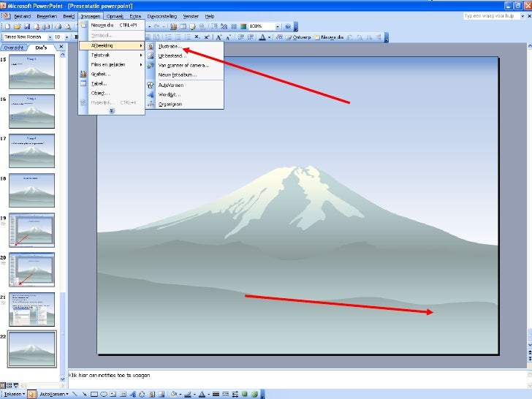
Task: Click the Color/Grayscale icon
Action: 243,26
